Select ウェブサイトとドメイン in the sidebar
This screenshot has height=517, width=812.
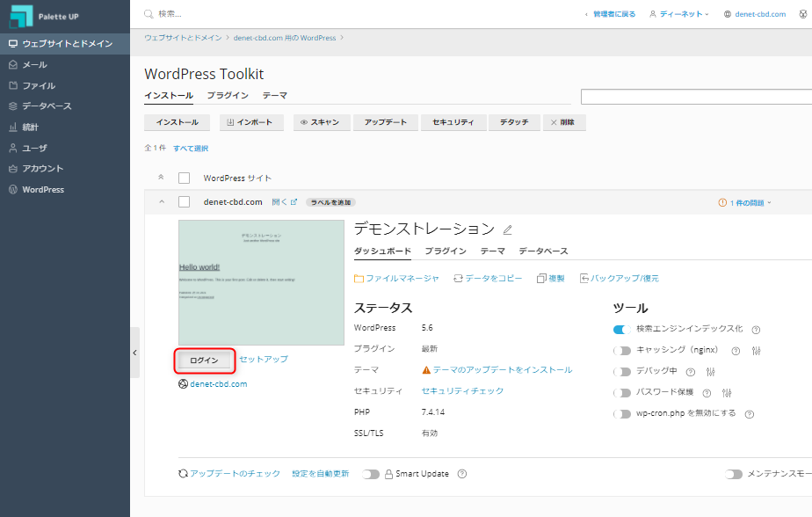[65, 44]
